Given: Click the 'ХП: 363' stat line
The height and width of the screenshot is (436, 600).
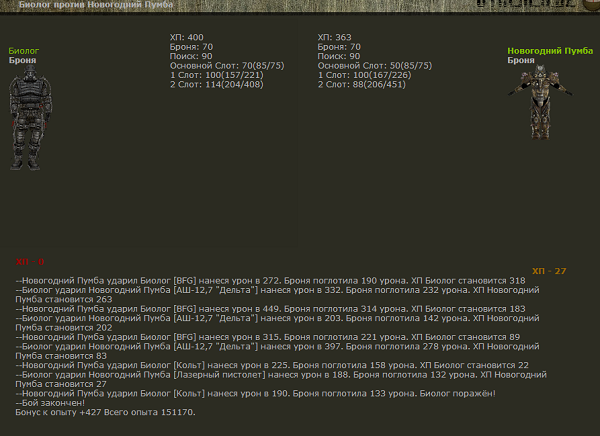Looking at the screenshot, I should pyautogui.click(x=334, y=37).
